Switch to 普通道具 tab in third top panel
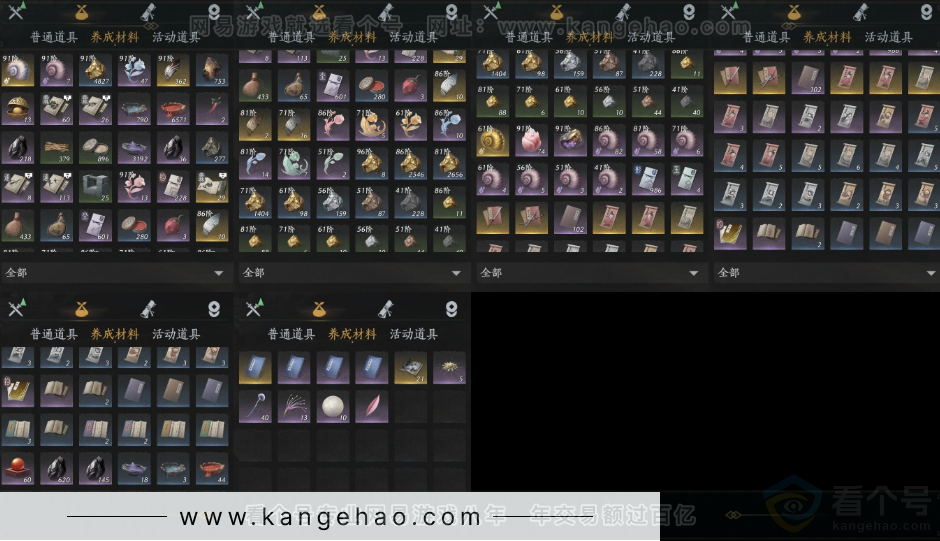This screenshot has height=541, width=940. (529, 37)
